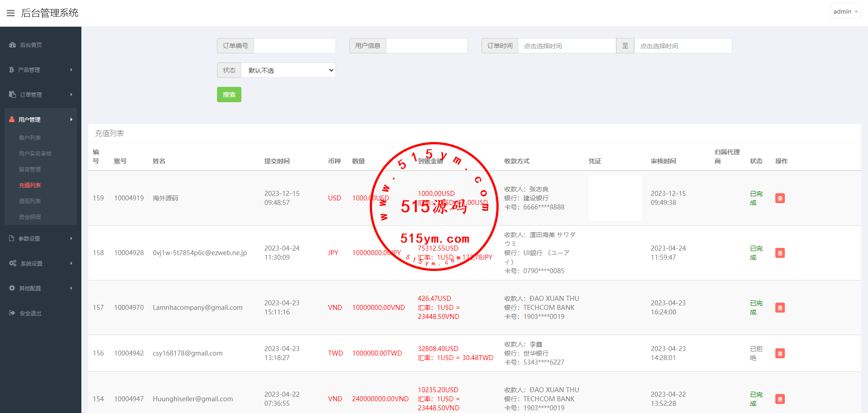Click the green 搜索 search button

[229, 95]
